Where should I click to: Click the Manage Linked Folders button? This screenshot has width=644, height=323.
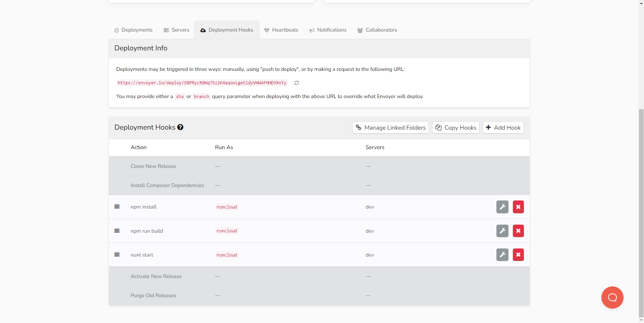point(390,128)
